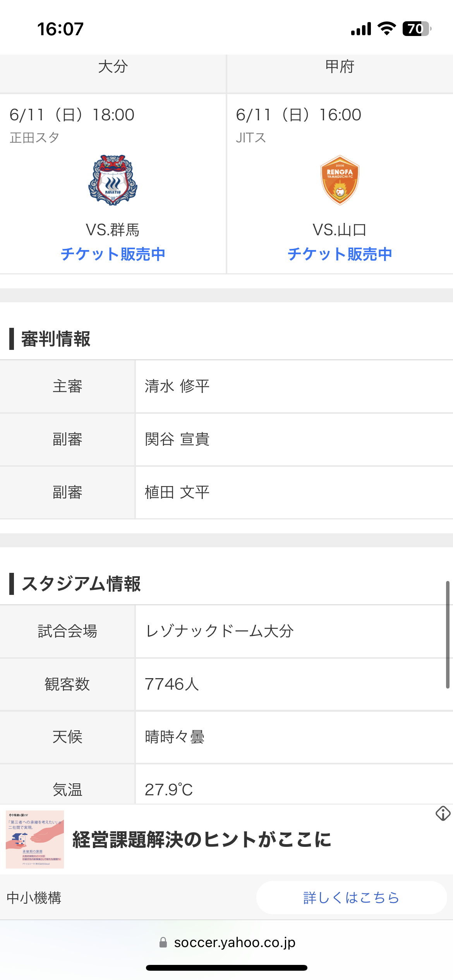Tap the home indicator bar at bottom
This screenshot has height=980, width=453.
pyautogui.click(x=226, y=968)
